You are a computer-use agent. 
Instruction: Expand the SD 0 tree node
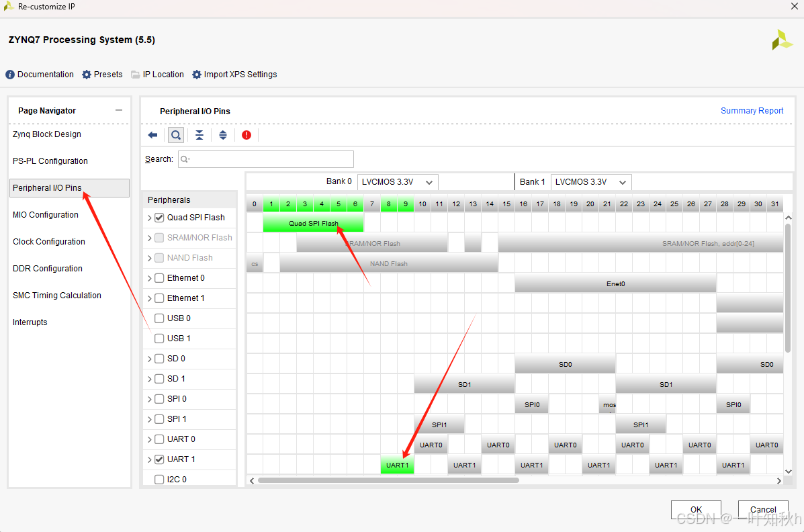[149, 359]
